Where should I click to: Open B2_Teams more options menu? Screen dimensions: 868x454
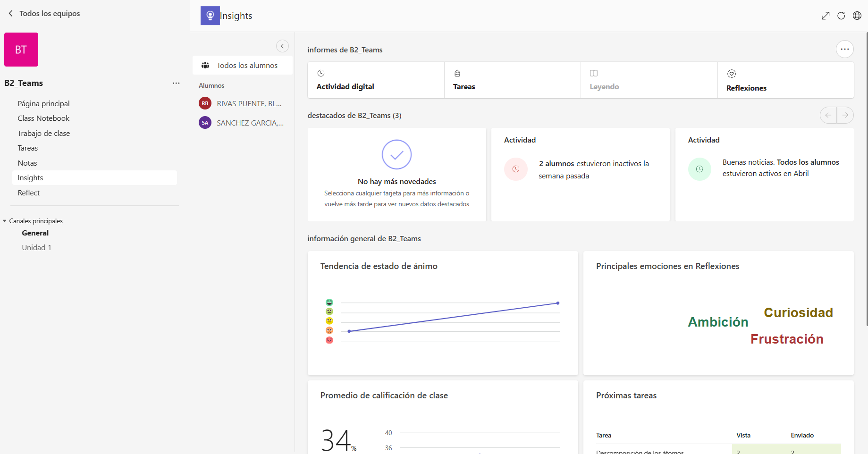(176, 83)
